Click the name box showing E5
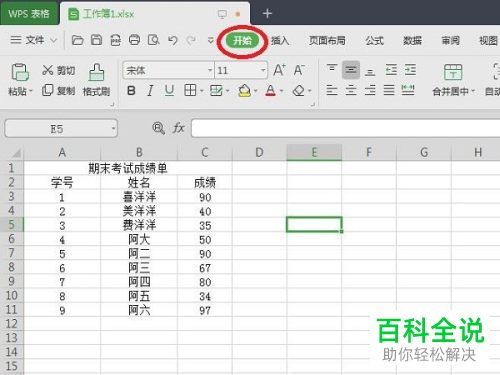 61,129
